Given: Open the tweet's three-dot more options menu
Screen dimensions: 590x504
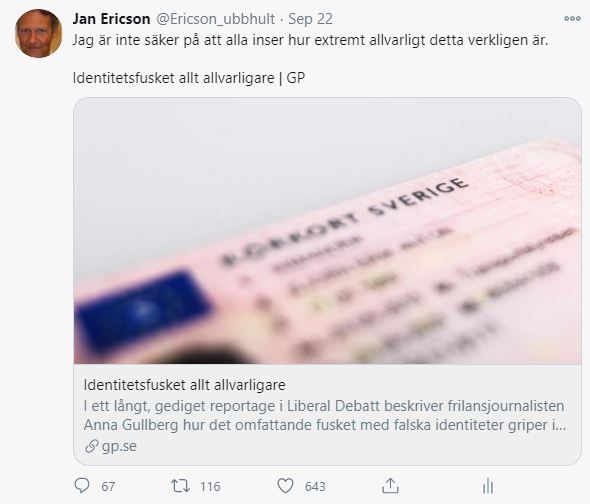Looking at the screenshot, I should point(572,18).
